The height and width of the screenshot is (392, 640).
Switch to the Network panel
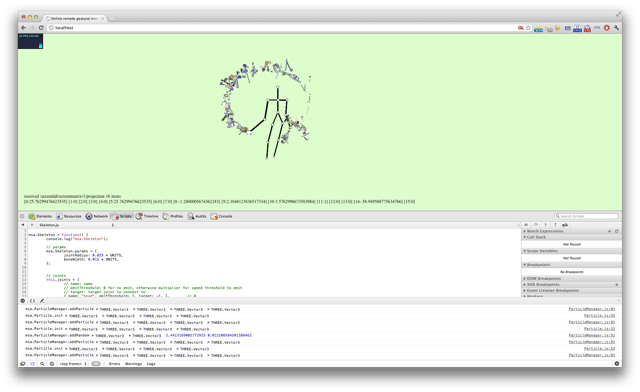pyautogui.click(x=97, y=216)
